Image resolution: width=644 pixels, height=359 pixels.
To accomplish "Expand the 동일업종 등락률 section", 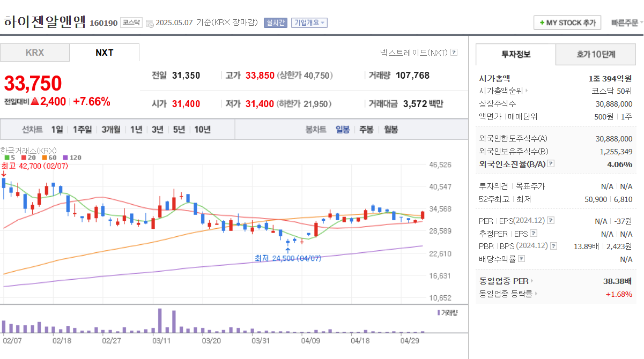I will click(x=537, y=293).
